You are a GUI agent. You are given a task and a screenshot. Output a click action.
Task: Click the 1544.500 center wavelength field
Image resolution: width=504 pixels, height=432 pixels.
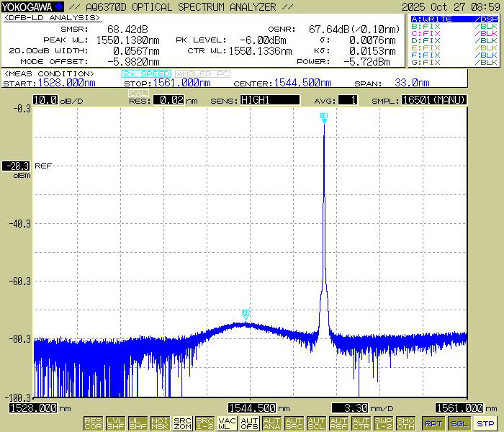point(252,408)
